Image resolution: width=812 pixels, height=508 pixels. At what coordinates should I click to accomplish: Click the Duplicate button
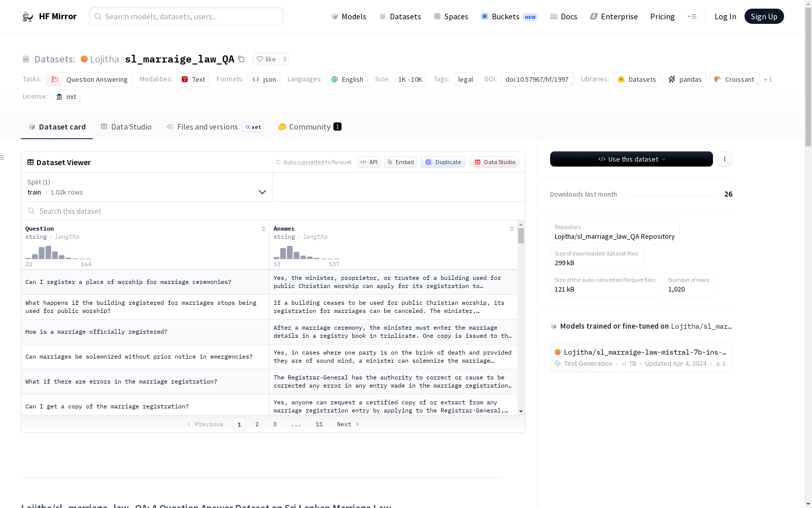(x=443, y=162)
